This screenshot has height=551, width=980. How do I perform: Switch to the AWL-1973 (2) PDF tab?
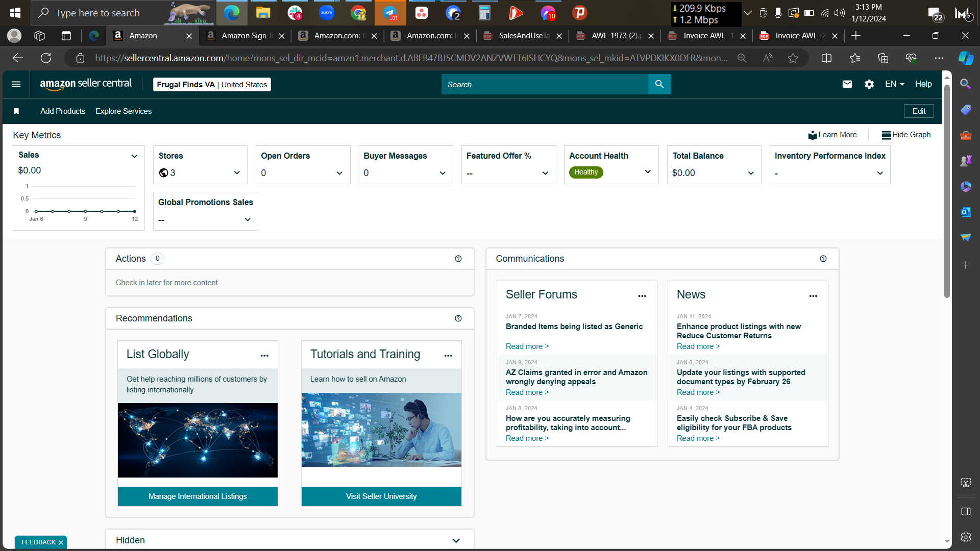614,36
